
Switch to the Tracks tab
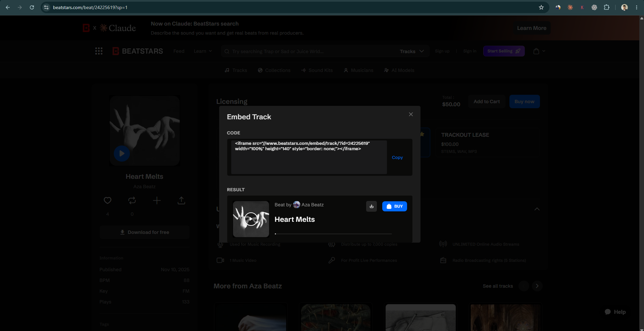click(236, 70)
